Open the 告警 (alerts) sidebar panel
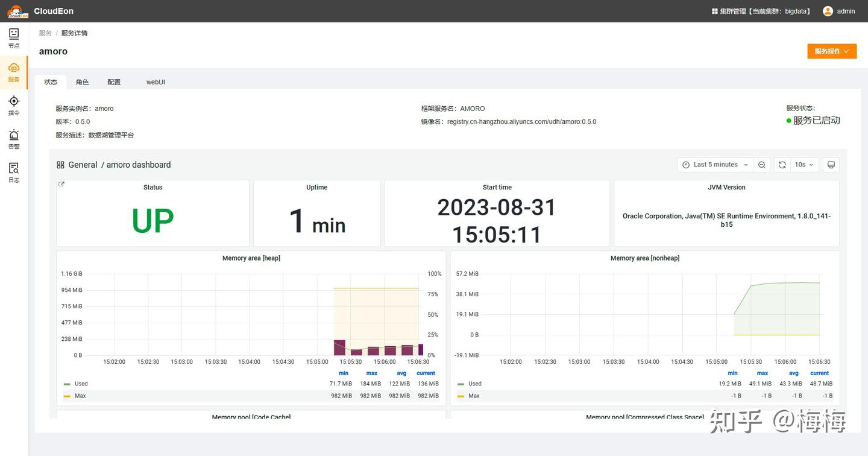This screenshot has width=868, height=456. coord(13,140)
